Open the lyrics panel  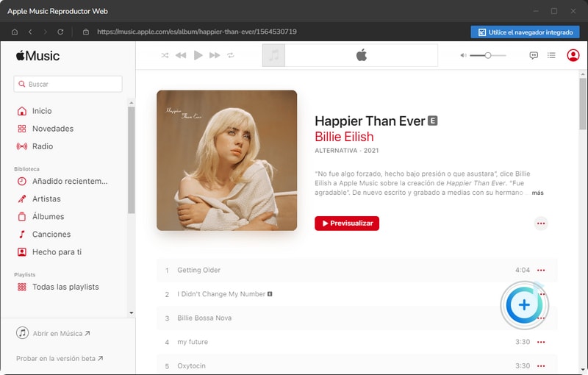point(534,55)
